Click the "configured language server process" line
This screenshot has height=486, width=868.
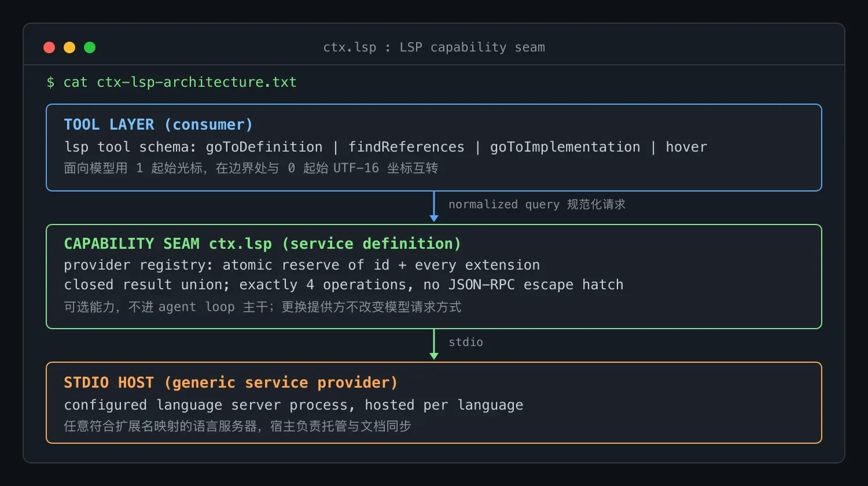pyautogui.click(x=293, y=405)
